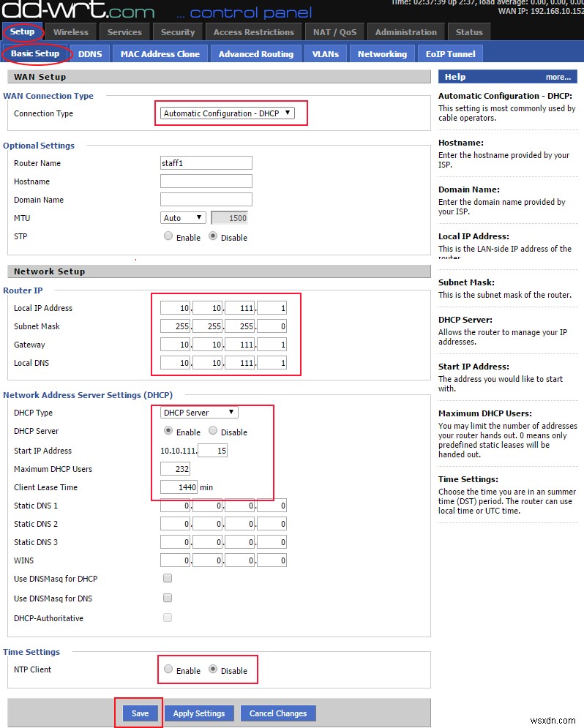Go to Advanced Routing sub-tab

[256, 54]
